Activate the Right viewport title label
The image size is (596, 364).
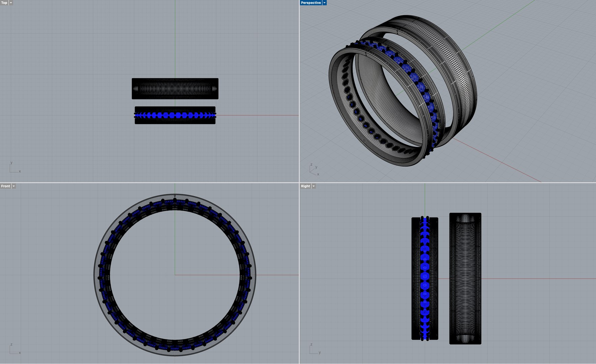305,186
